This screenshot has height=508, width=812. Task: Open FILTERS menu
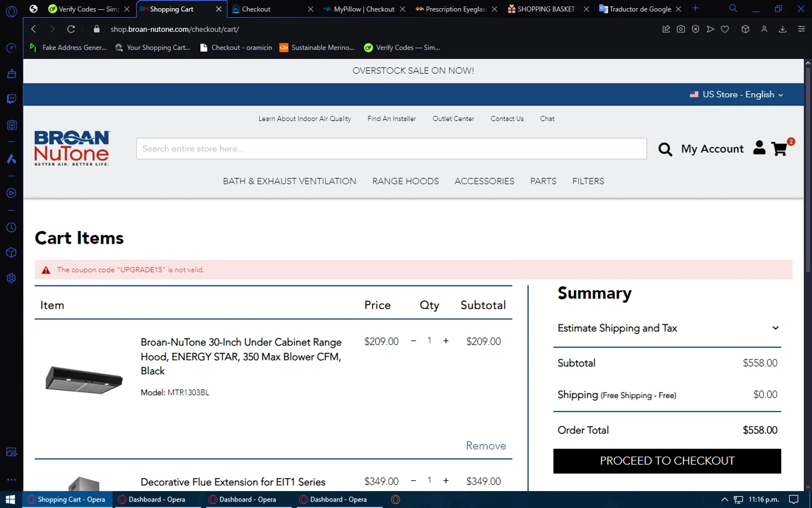click(588, 181)
